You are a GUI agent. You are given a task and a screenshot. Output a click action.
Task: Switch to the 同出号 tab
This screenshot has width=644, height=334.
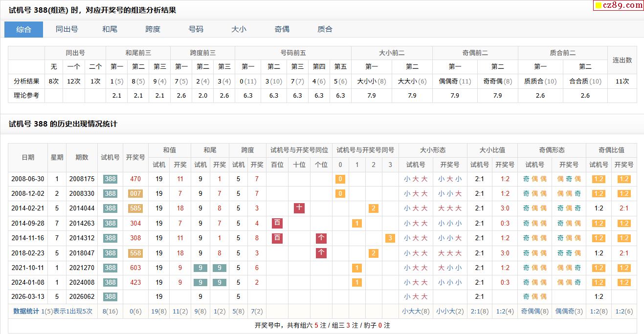click(67, 29)
